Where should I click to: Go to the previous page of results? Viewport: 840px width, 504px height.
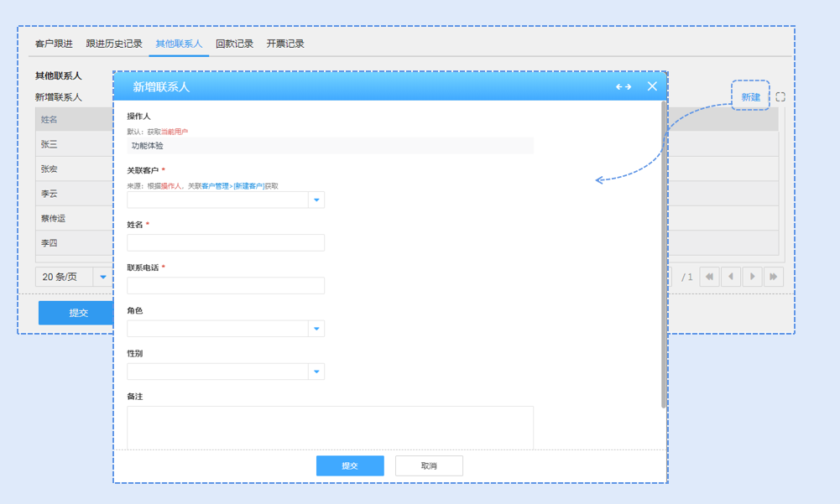click(x=731, y=277)
